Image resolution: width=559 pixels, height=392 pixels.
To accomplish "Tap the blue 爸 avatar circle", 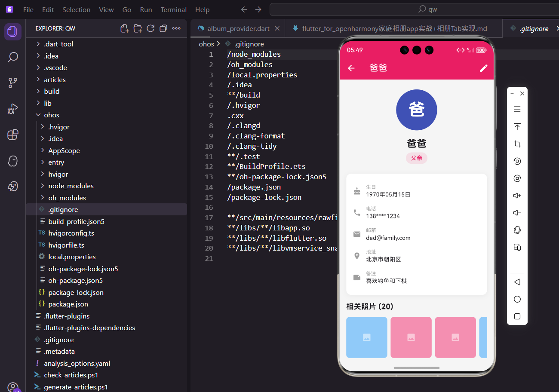I will pyautogui.click(x=417, y=110).
